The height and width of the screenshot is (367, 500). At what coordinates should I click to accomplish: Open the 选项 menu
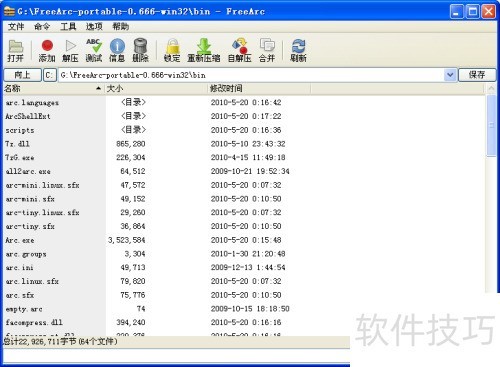click(94, 26)
